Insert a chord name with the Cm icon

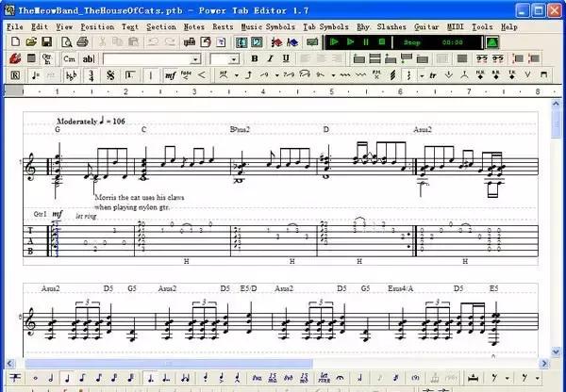(70, 58)
